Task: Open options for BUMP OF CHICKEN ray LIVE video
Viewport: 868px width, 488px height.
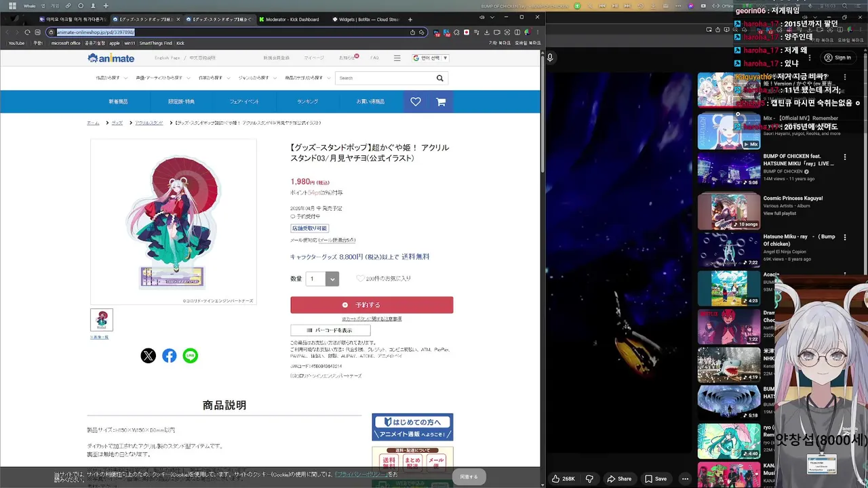Action: click(845, 157)
